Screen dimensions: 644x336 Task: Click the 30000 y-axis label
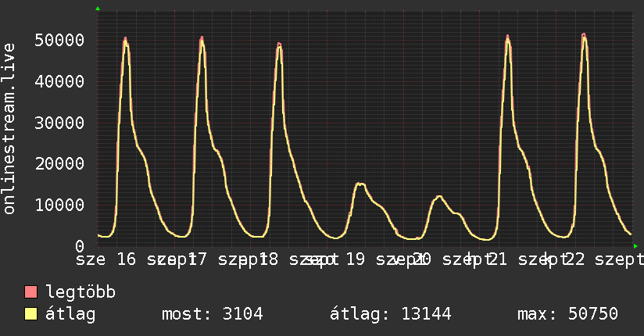pos(59,123)
